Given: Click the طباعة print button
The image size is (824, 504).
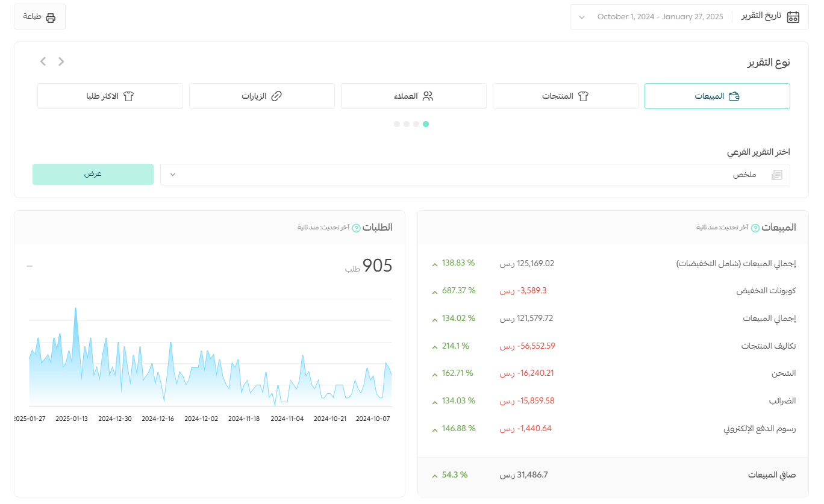Looking at the screenshot, I should coord(40,17).
